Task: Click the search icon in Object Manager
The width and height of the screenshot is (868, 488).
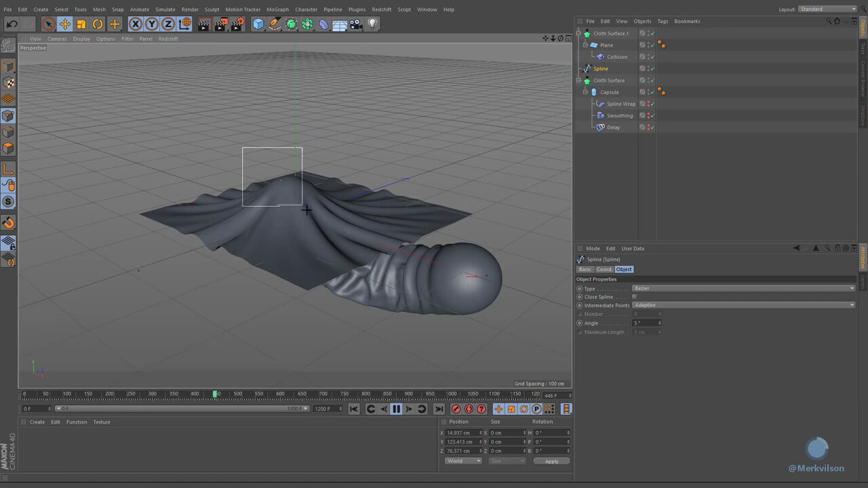Action: tap(828, 21)
